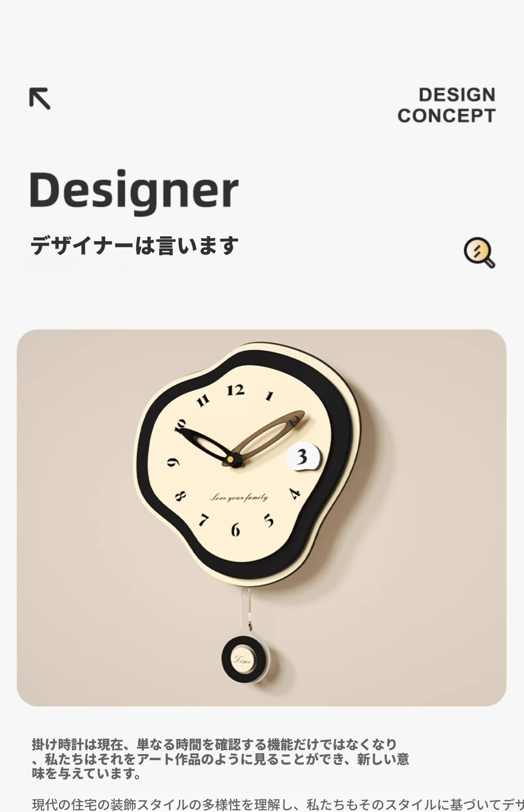Open the beige wall clock product image
Viewport: 524px width, 812px height.
(262, 517)
